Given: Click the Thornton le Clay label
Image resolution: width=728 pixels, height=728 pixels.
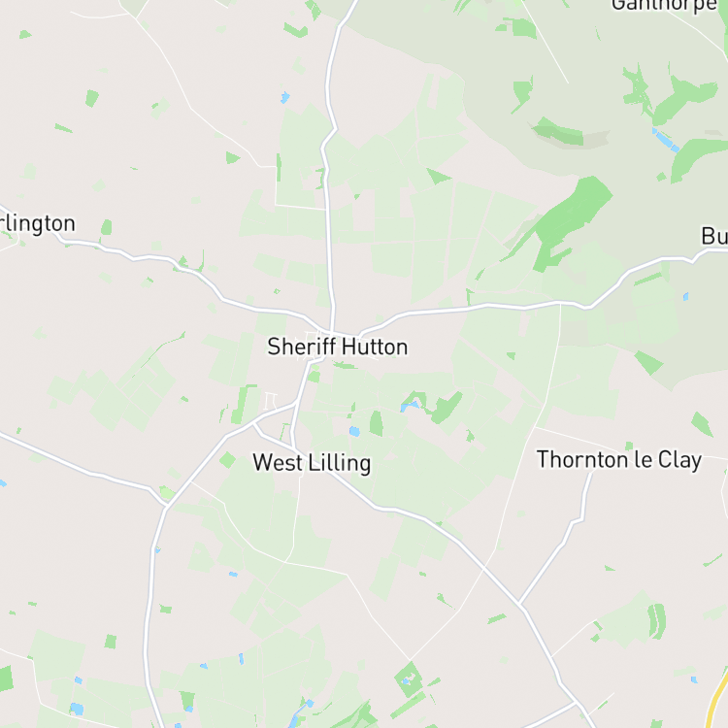Looking at the screenshot, I should [619, 460].
